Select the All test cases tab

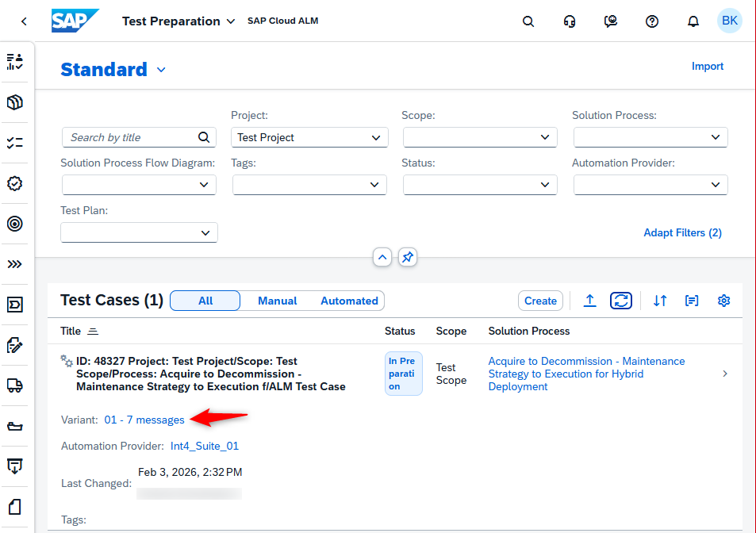click(205, 301)
